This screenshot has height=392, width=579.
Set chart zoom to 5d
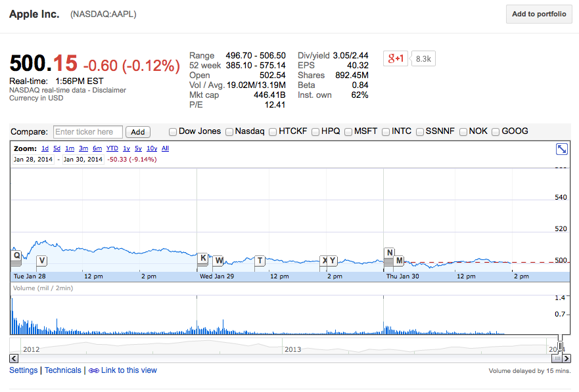(x=57, y=148)
